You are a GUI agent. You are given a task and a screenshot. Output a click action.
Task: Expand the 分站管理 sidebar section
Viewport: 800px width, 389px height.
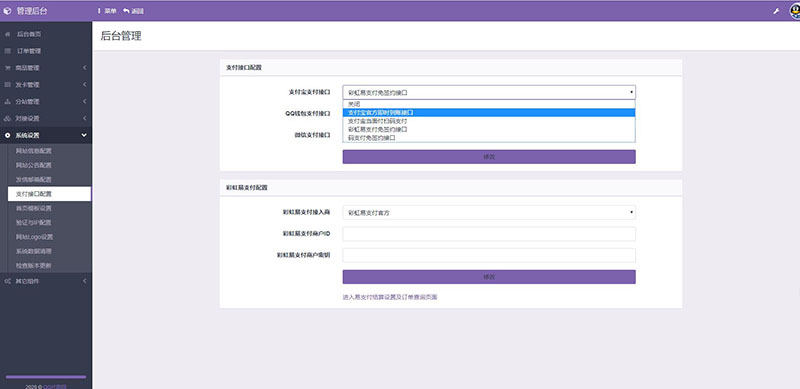pos(46,102)
